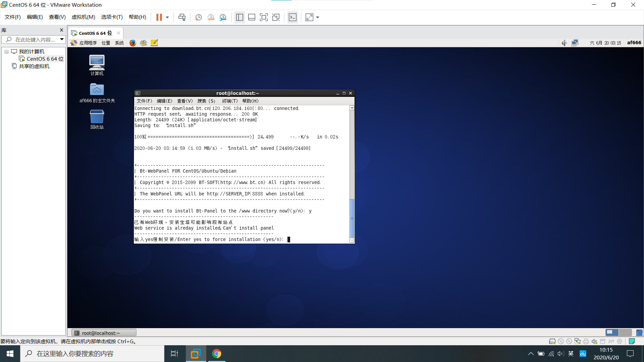Switch to the first guest workspace

pyautogui.click(x=612, y=333)
